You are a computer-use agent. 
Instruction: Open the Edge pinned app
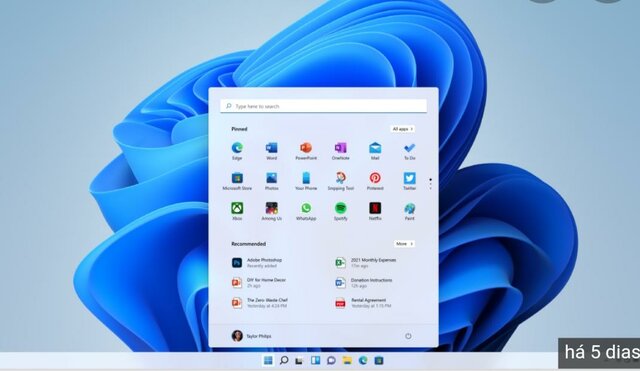click(237, 151)
